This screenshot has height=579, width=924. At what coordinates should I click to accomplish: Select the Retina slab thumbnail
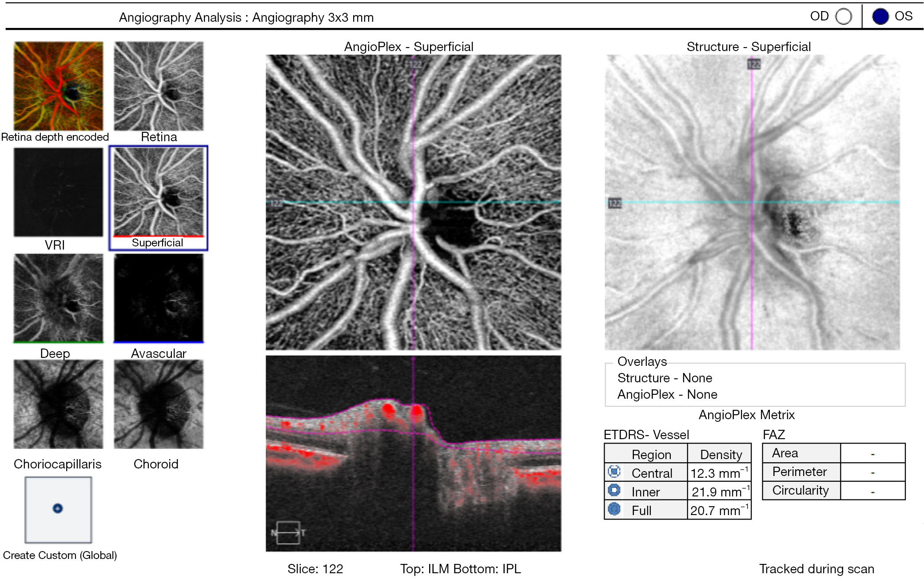(159, 86)
